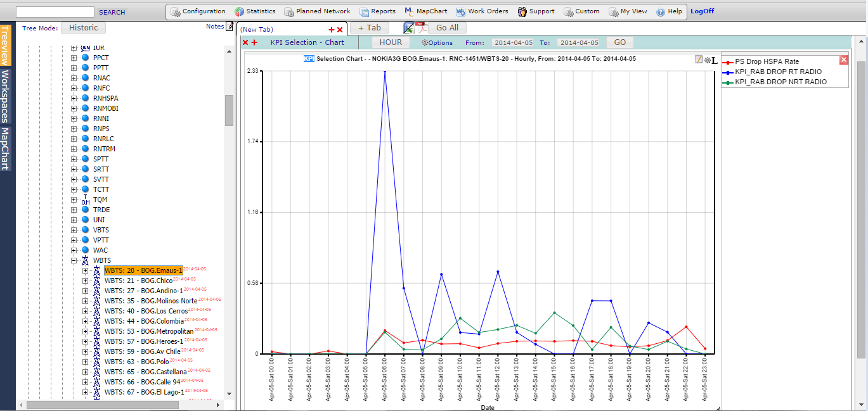Click red plus on New Tab
868x411 pixels.
(x=331, y=30)
